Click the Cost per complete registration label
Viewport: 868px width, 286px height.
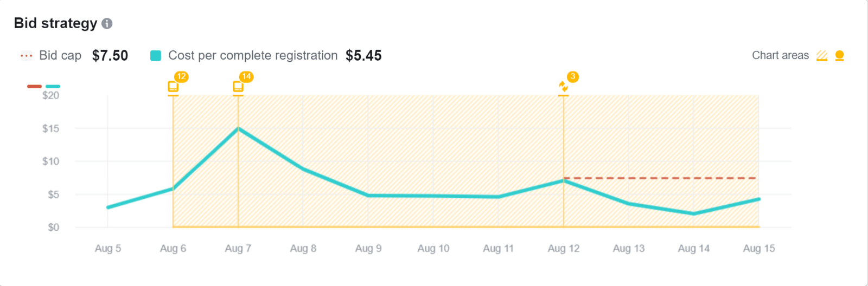coord(253,56)
